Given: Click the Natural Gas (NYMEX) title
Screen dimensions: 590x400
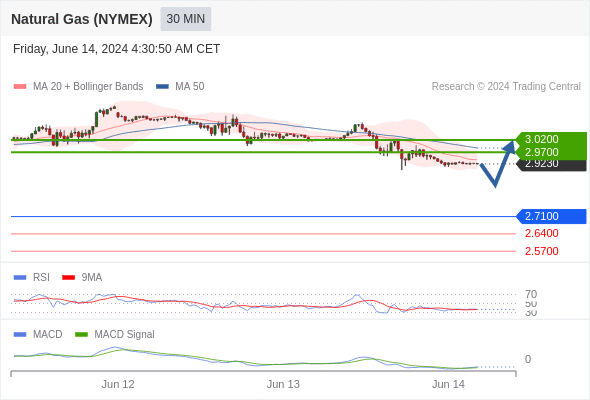Looking at the screenshot, I should tap(82, 19).
